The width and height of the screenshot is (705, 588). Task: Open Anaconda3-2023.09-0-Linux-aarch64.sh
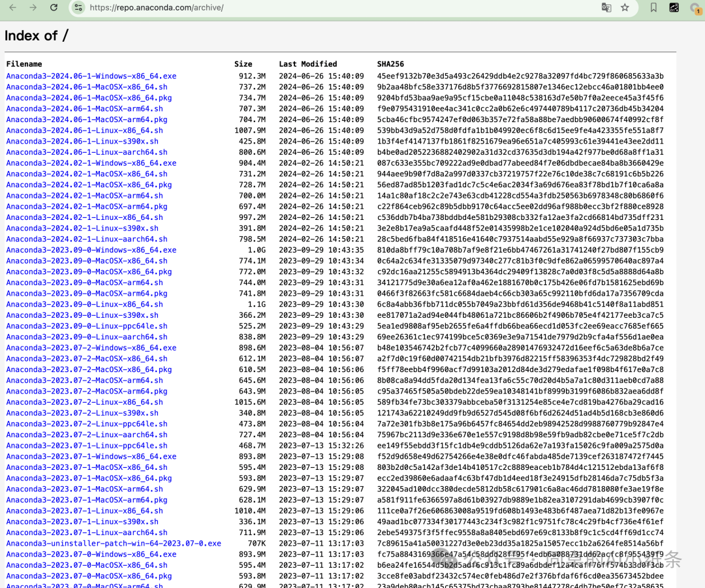(x=87, y=337)
